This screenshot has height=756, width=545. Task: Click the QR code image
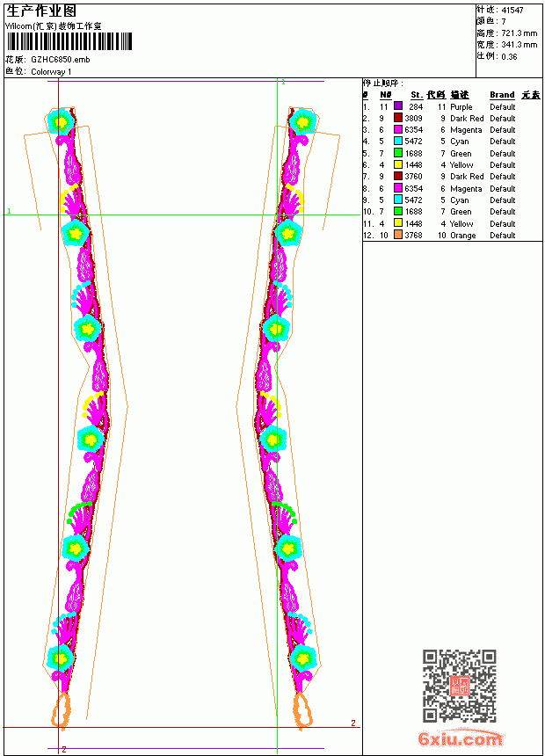[459, 686]
